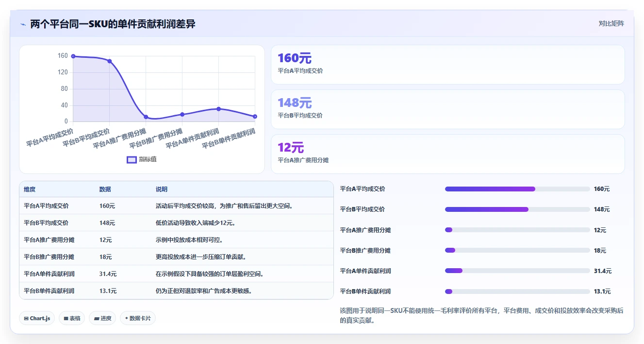Click the lightning icon beside the title
The image size is (644, 344).
coord(23,24)
